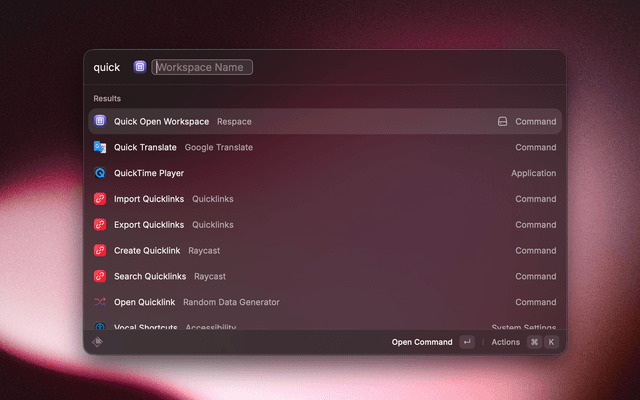Click the argument indicator icon left of Command
This screenshot has height=400, width=640.
coord(502,122)
